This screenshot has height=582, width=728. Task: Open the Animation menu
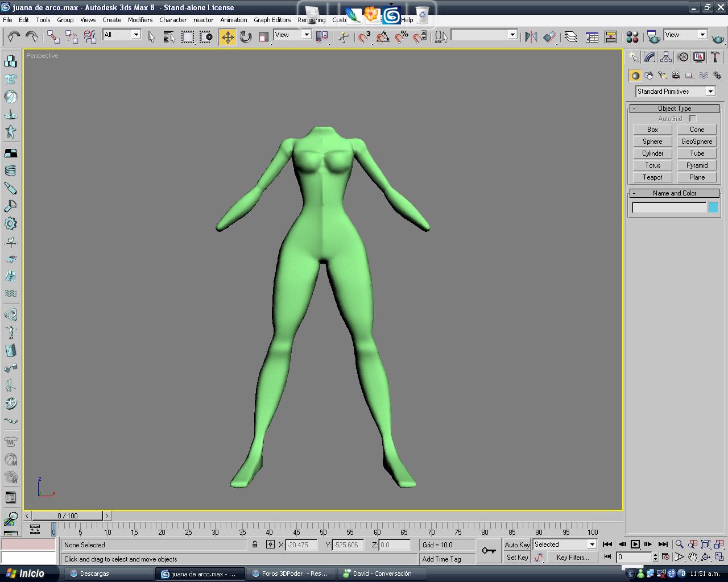coord(234,20)
